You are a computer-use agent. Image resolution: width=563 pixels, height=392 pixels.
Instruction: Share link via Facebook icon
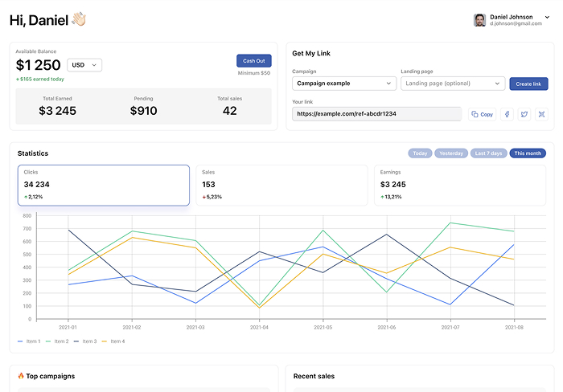click(507, 114)
